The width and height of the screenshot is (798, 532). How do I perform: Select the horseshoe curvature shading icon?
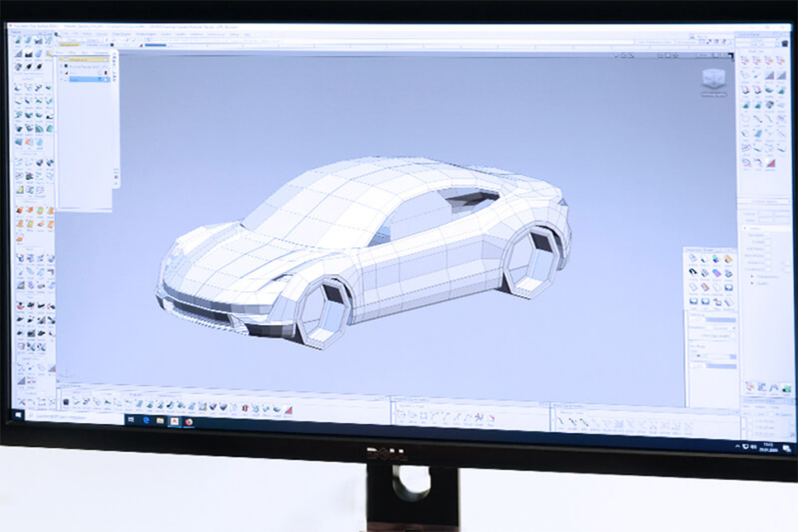(693, 273)
